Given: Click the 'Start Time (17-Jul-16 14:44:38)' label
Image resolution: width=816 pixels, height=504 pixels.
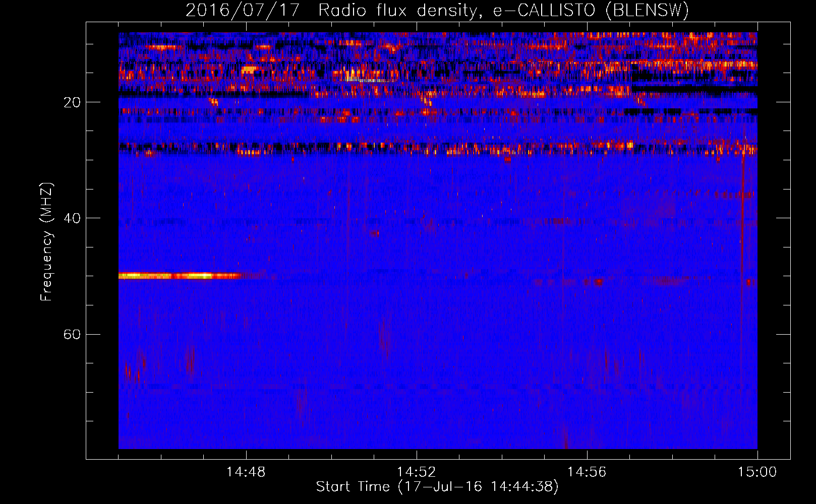Looking at the screenshot, I should 437,487.
